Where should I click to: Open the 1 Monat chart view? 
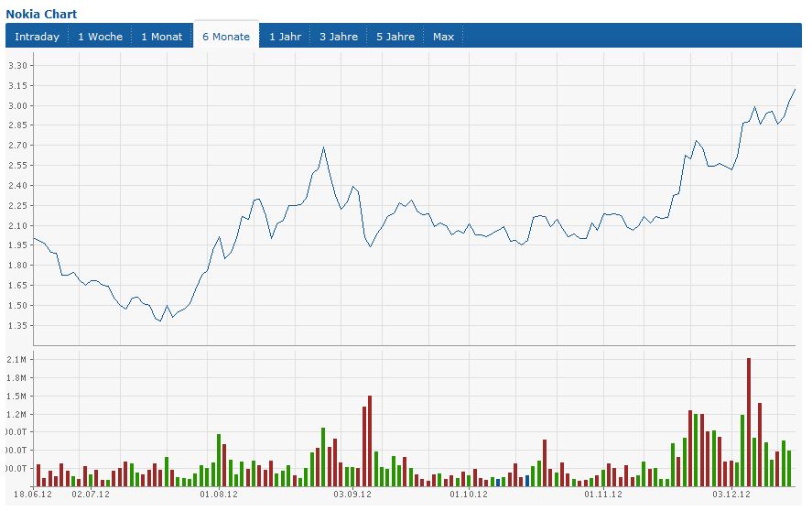[x=162, y=37]
